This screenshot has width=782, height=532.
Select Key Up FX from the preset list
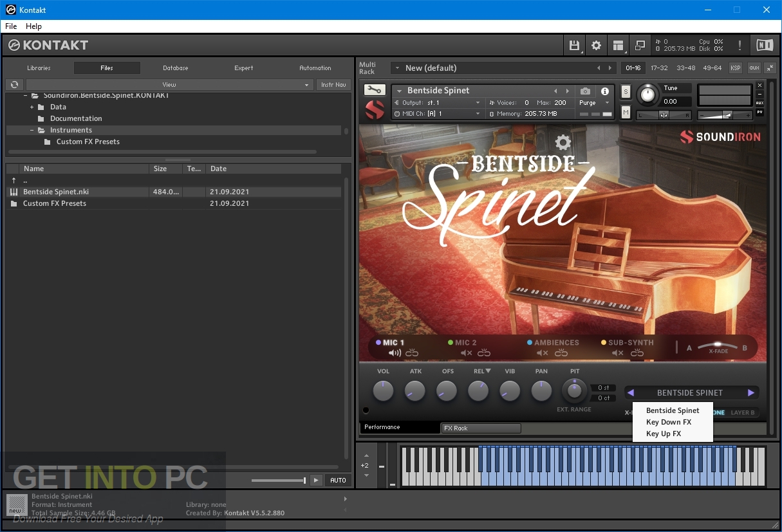664,434
